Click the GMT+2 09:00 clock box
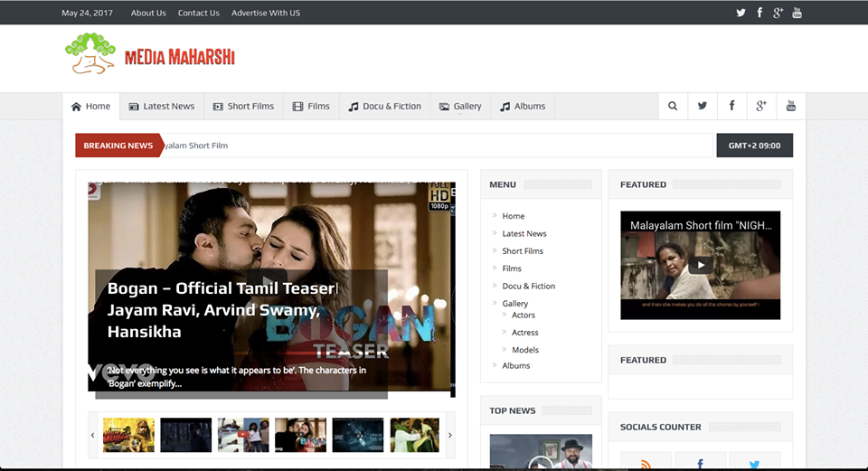This screenshot has width=868, height=471. click(x=754, y=146)
